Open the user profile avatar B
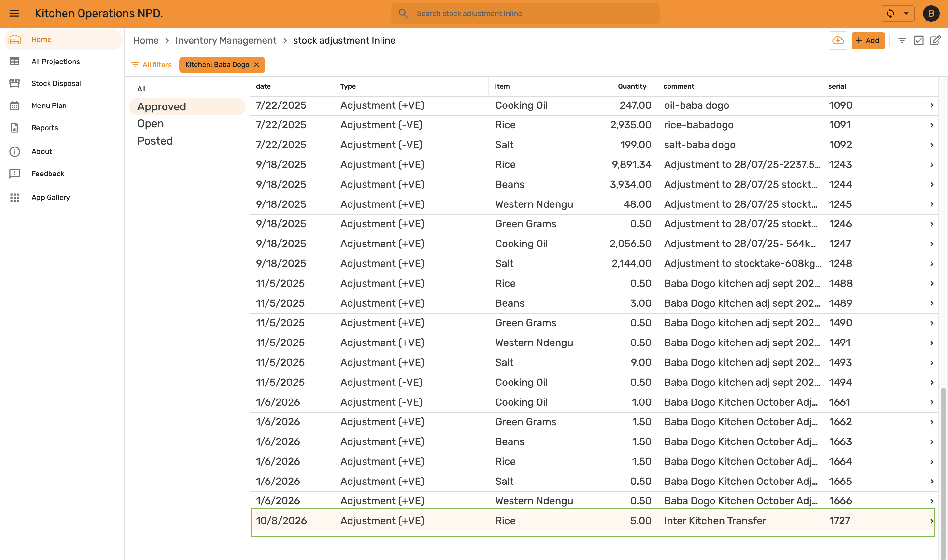This screenshot has width=948, height=560. [x=931, y=14]
